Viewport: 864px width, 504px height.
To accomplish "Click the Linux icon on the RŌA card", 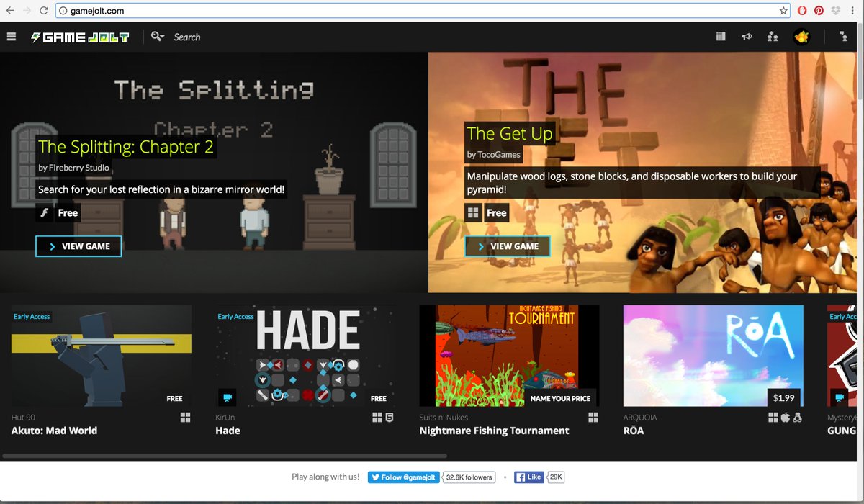I will pos(798,418).
